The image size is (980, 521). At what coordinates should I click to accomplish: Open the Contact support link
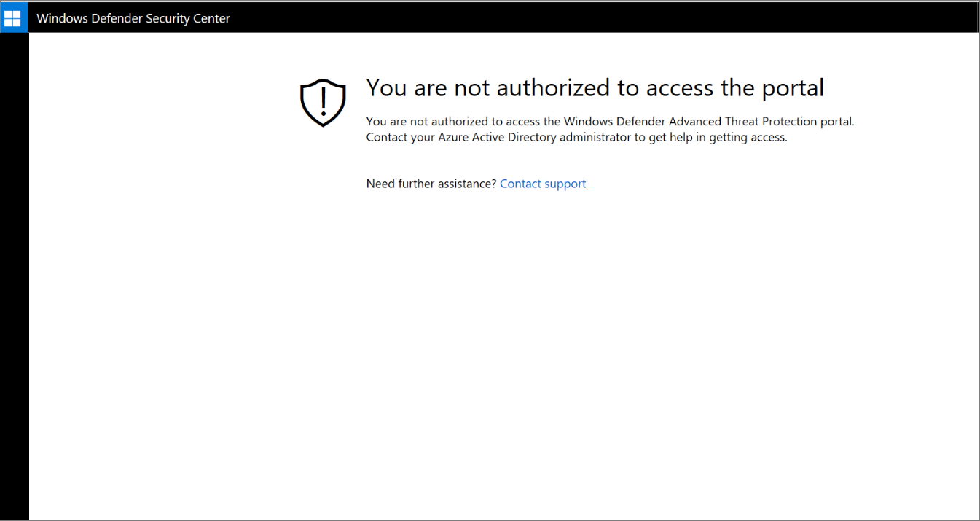pyautogui.click(x=543, y=184)
